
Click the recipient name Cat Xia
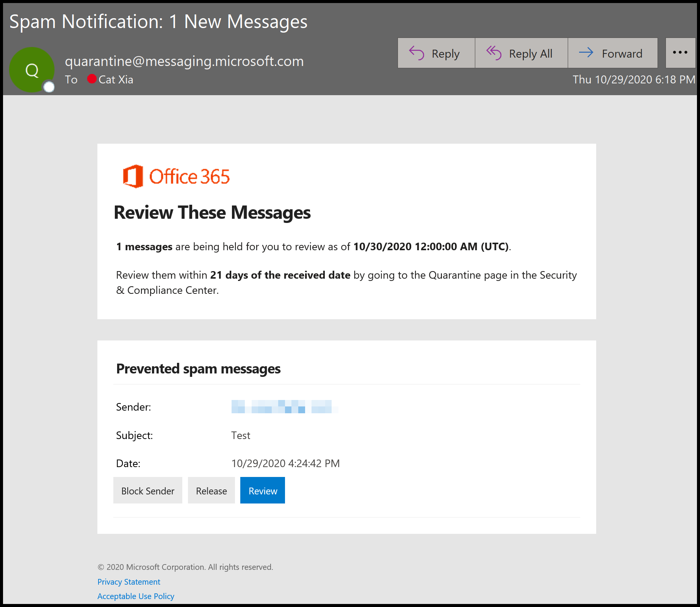[x=116, y=80]
